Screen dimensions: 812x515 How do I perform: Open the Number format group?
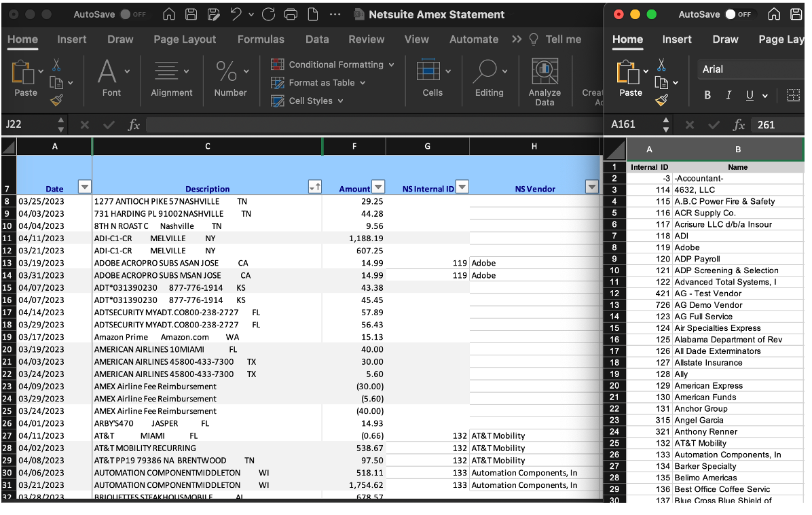coord(231,77)
